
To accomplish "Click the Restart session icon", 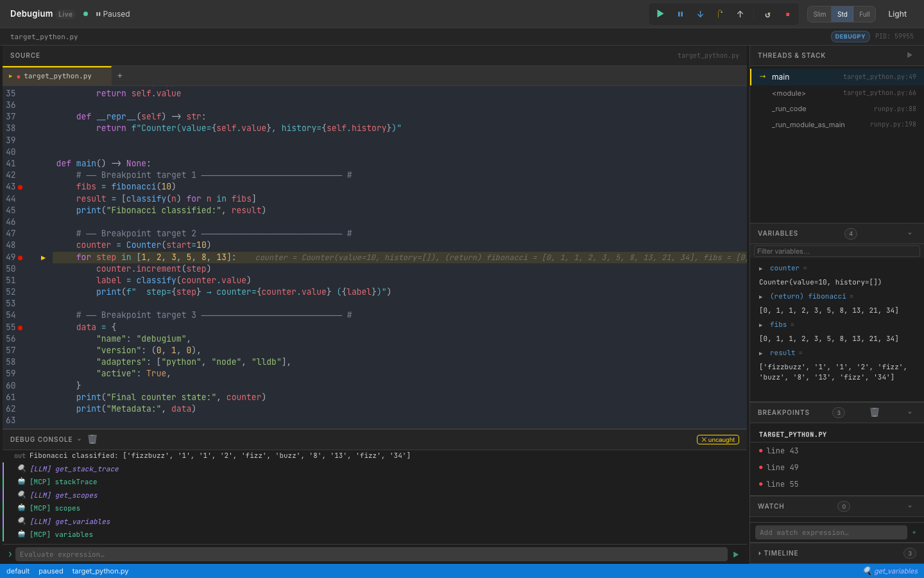I will point(767,13).
